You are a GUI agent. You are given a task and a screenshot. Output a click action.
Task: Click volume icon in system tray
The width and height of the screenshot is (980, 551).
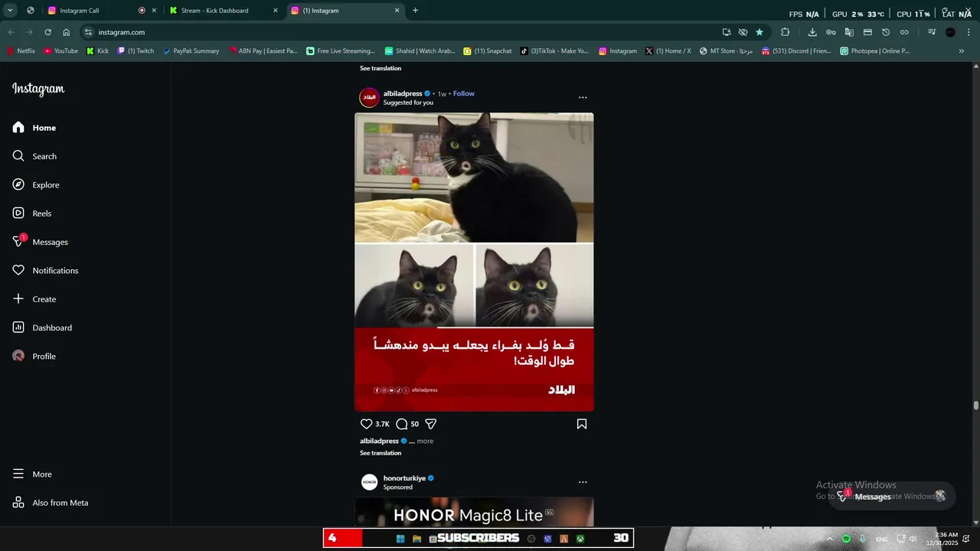(913, 539)
